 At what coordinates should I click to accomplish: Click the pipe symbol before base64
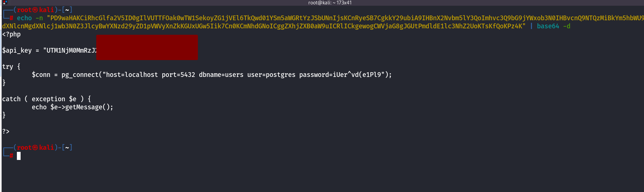coord(531,26)
